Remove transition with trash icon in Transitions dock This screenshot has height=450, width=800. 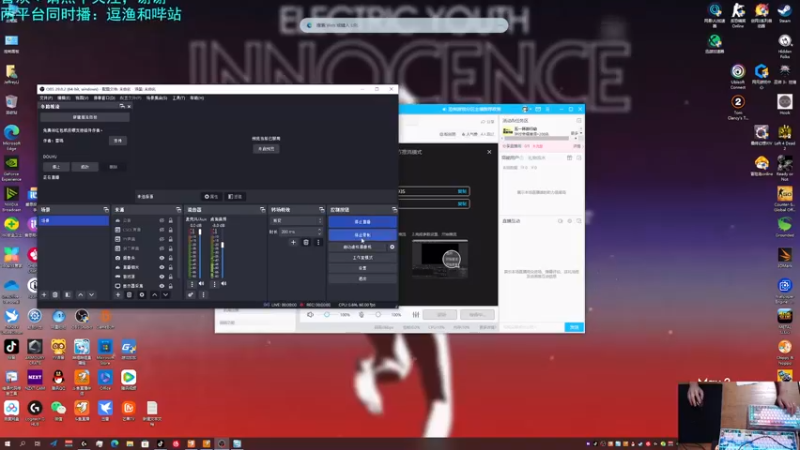pos(306,242)
